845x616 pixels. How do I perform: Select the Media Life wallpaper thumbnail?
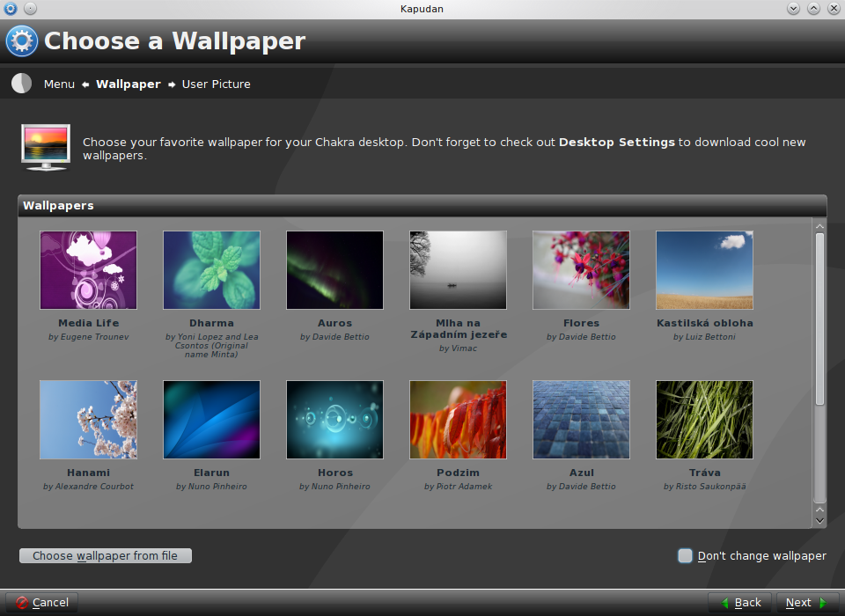click(88, 270)
